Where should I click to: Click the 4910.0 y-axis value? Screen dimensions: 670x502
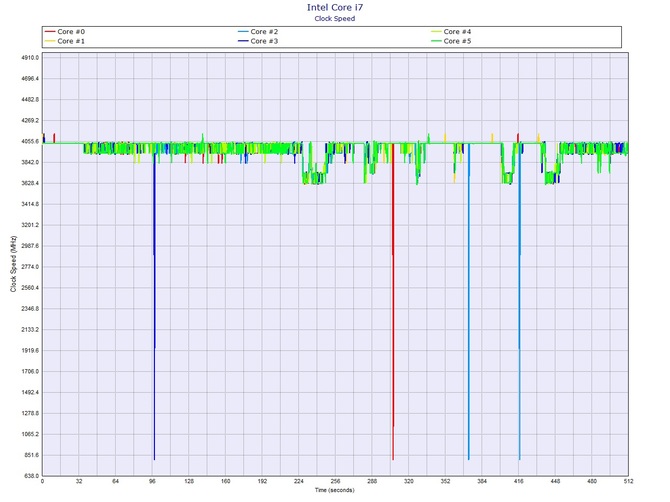(x=30, y=58)
